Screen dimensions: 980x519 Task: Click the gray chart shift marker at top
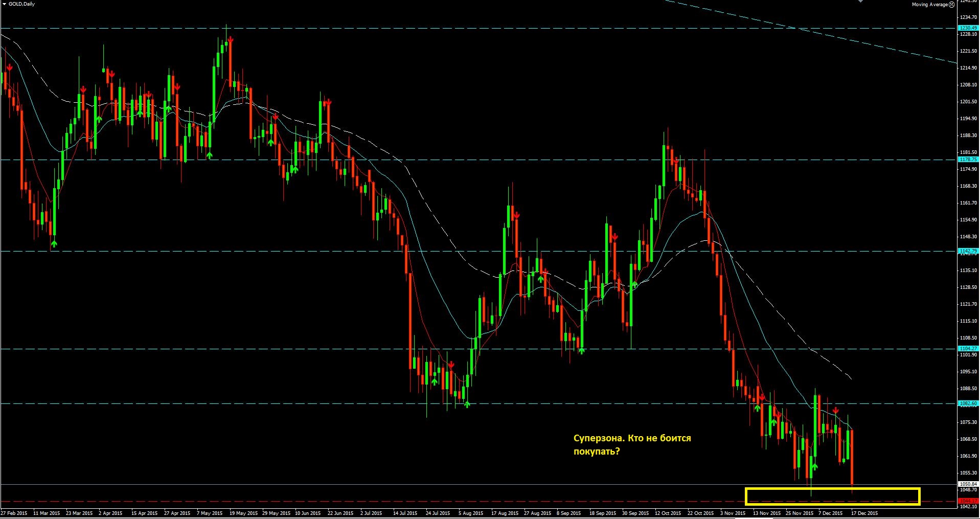tap(861, 1)
